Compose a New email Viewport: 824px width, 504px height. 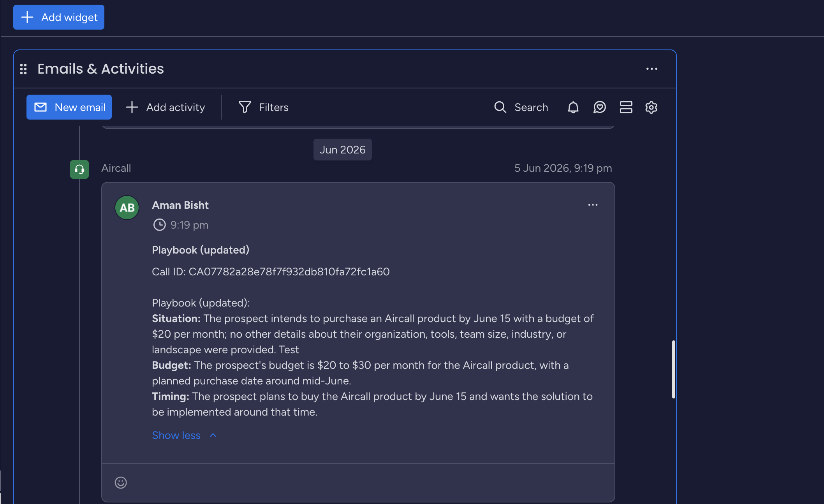(x=69, y=107)
